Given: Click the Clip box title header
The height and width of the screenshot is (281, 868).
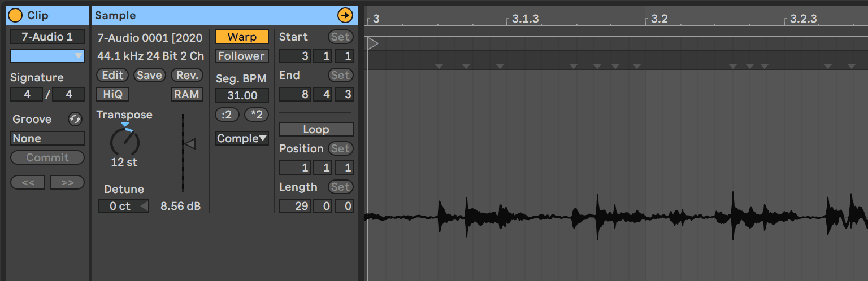Looking at the screenshot, I should [47, 15].
